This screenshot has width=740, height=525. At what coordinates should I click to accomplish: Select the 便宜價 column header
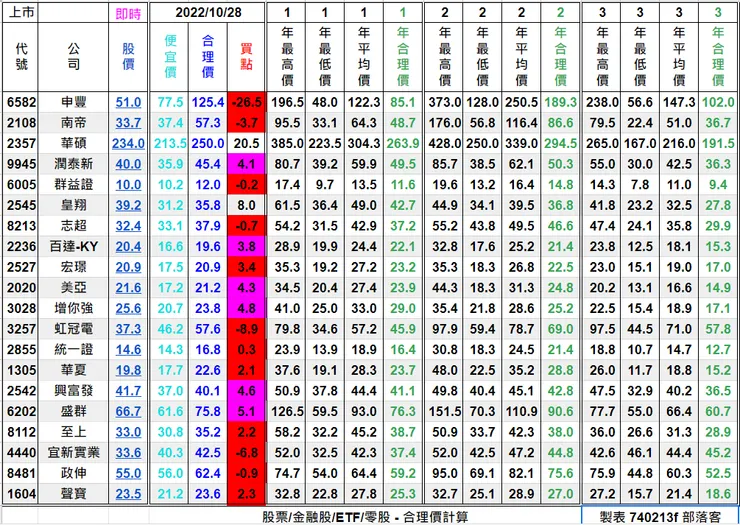[169, 57]
